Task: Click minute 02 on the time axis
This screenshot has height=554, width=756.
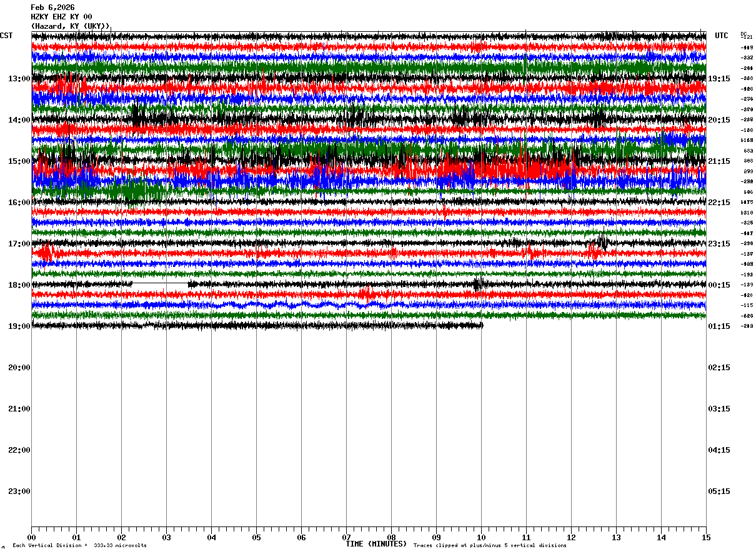Action: [x=121, y=537]
